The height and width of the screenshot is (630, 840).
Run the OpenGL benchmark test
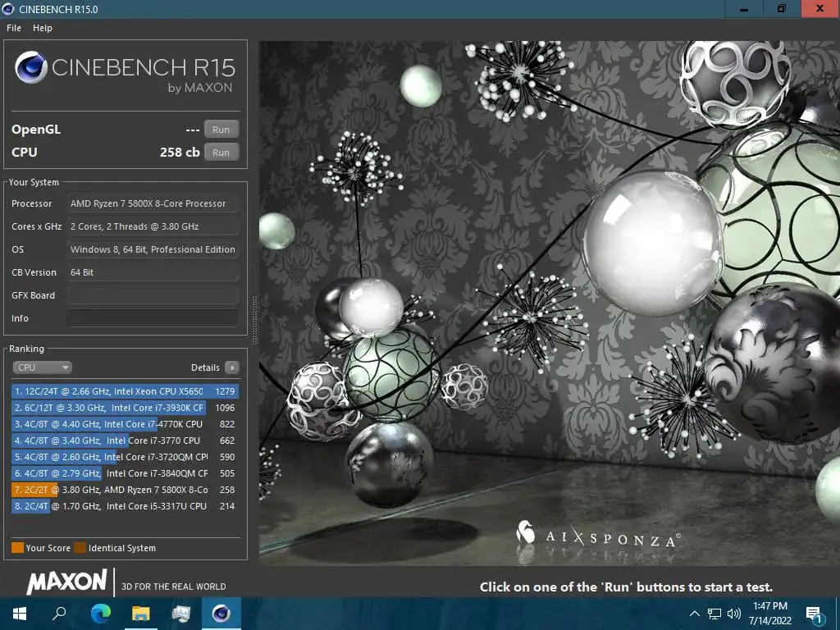point(221,129)
